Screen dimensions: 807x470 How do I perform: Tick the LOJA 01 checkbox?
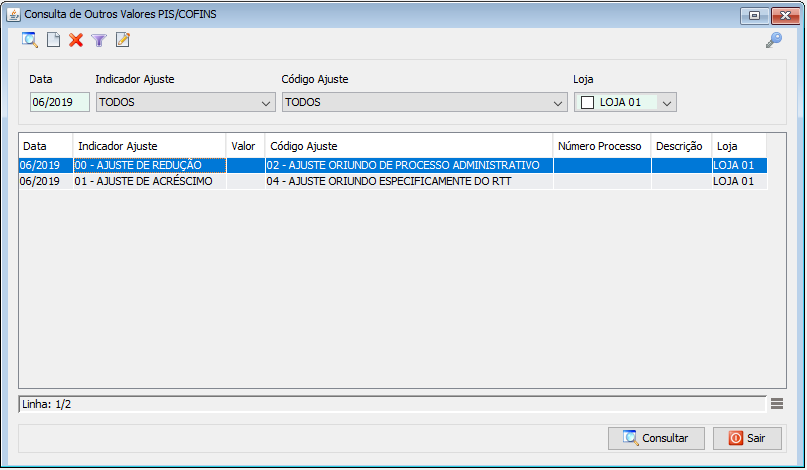tap(587, 102)
